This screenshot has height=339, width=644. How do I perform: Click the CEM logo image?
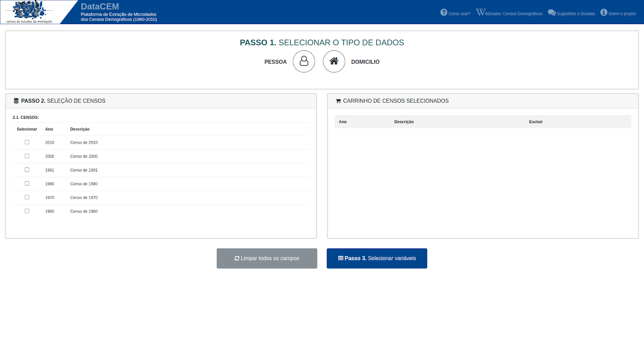coord(29,12)
